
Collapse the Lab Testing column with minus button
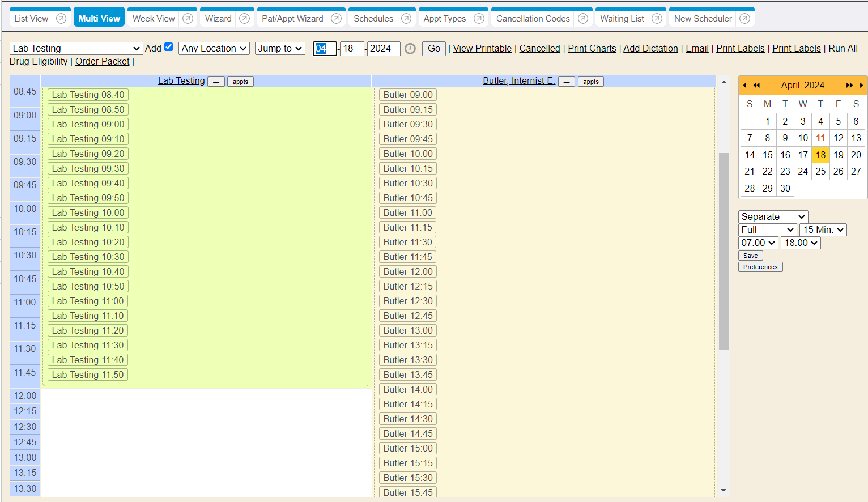tap(216, 82)
